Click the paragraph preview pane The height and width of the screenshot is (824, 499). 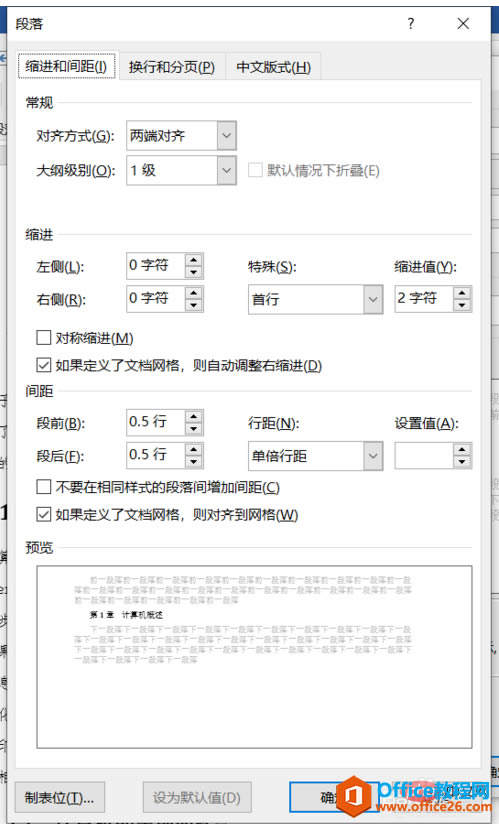[x=254, y=657]
